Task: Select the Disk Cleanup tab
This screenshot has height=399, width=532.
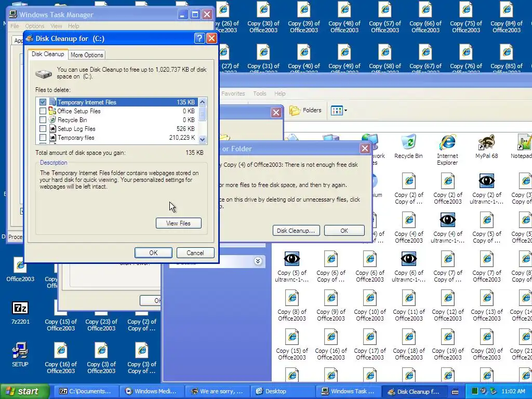Action: 48,54
